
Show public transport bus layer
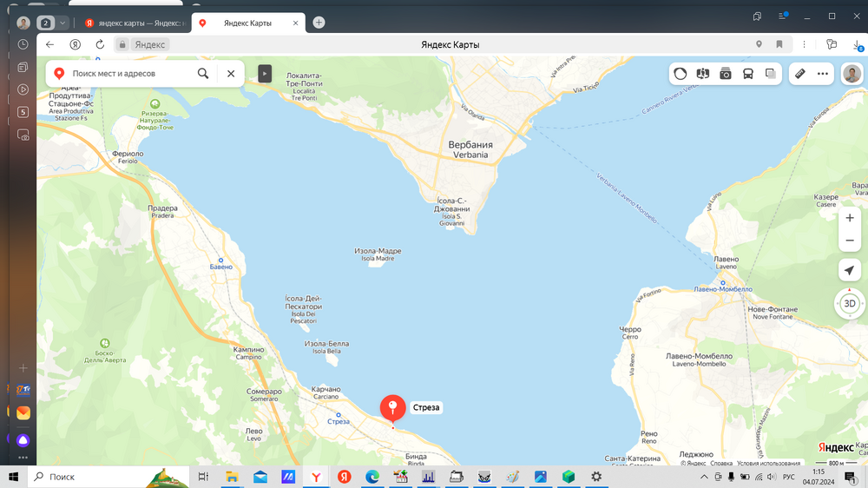748,74
